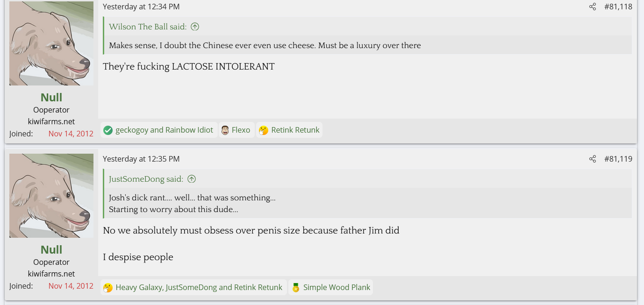This screenshot has width=644, height=305.
Task: Click the Flexo face reaction icon
Action: click(x=225, y=130)
